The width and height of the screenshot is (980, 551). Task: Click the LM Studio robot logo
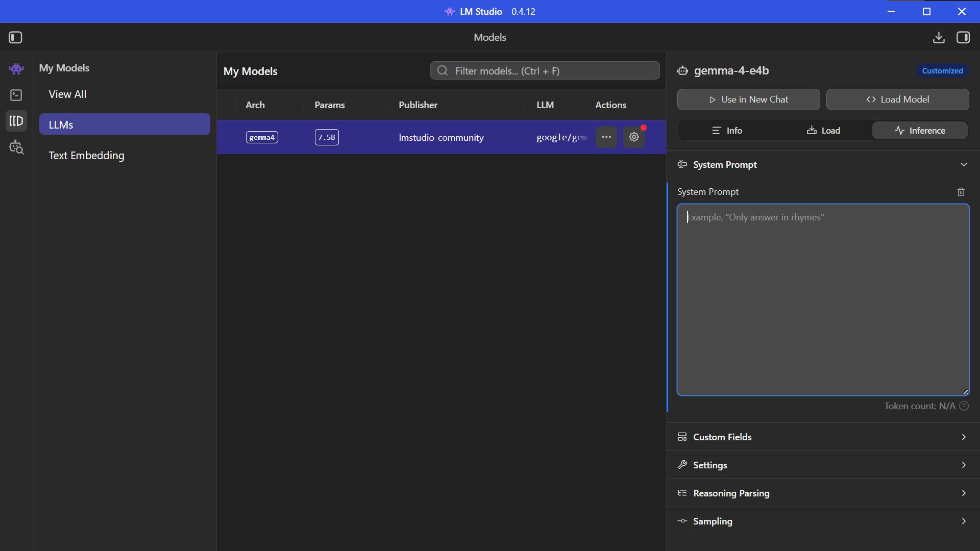16,68
